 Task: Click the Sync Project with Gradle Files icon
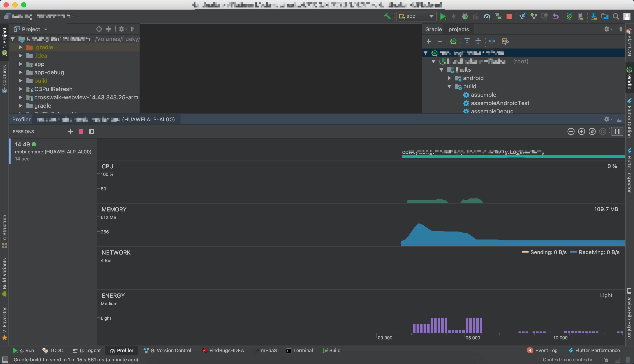click(569, 16)
